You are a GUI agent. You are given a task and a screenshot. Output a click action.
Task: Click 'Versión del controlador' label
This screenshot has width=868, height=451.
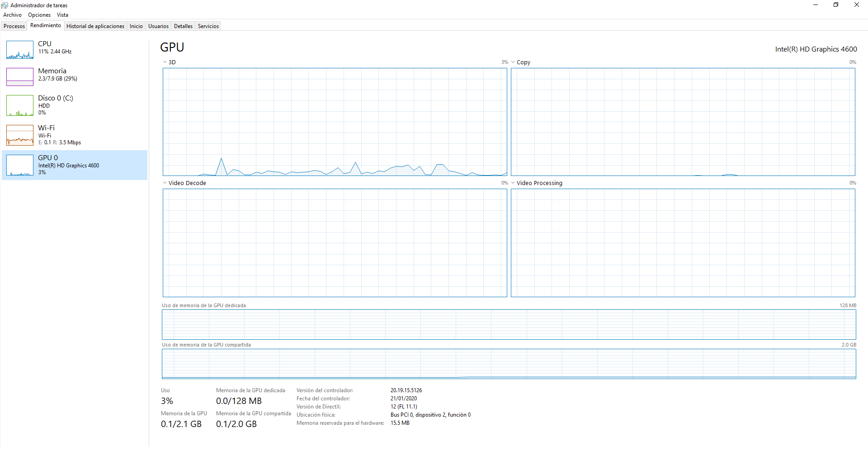[x=325, y=390]
